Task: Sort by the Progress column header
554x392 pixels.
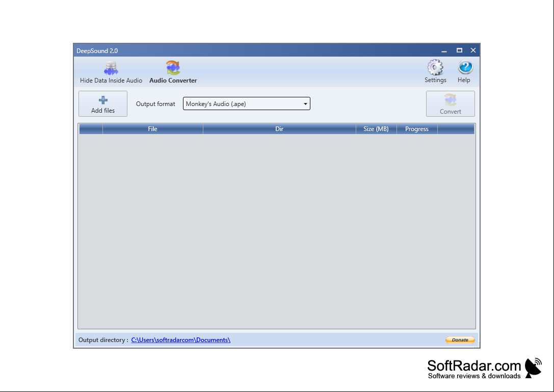Action: 417,129
